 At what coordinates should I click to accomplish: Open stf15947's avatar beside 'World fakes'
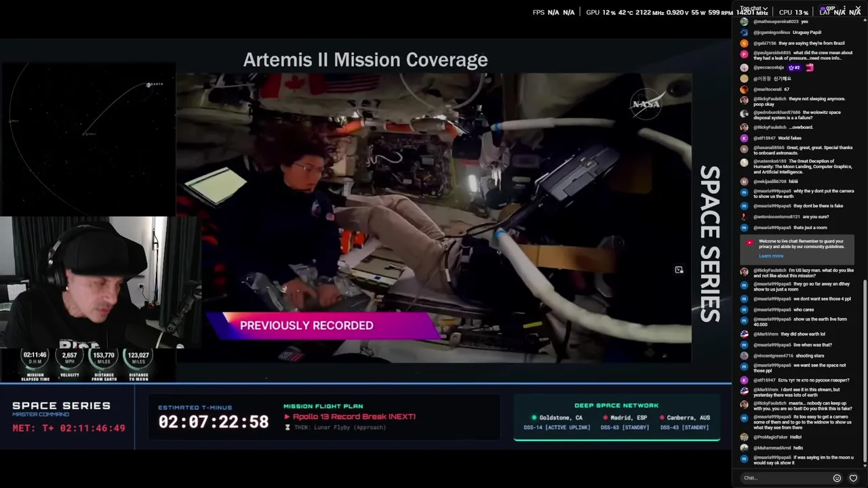click(x=745, y=138)
